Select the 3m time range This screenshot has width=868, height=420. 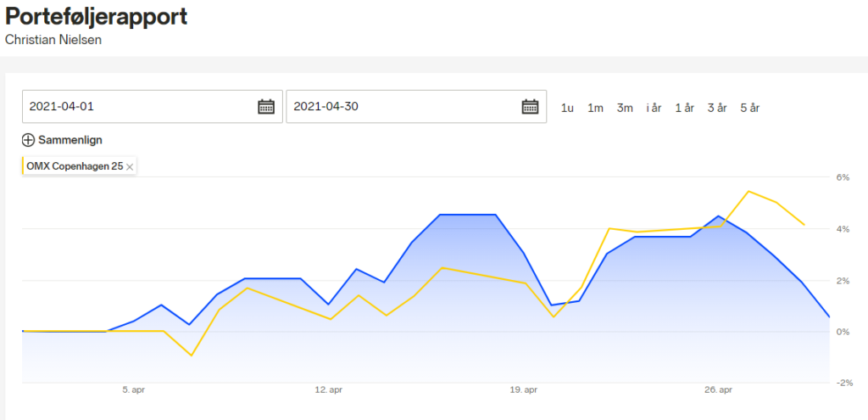tap(625, 108)
